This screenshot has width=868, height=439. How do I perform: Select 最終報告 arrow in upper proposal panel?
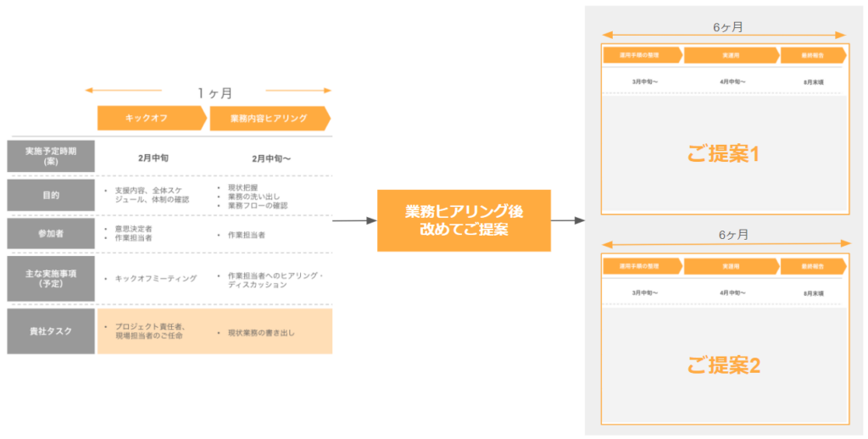point(812,55)
